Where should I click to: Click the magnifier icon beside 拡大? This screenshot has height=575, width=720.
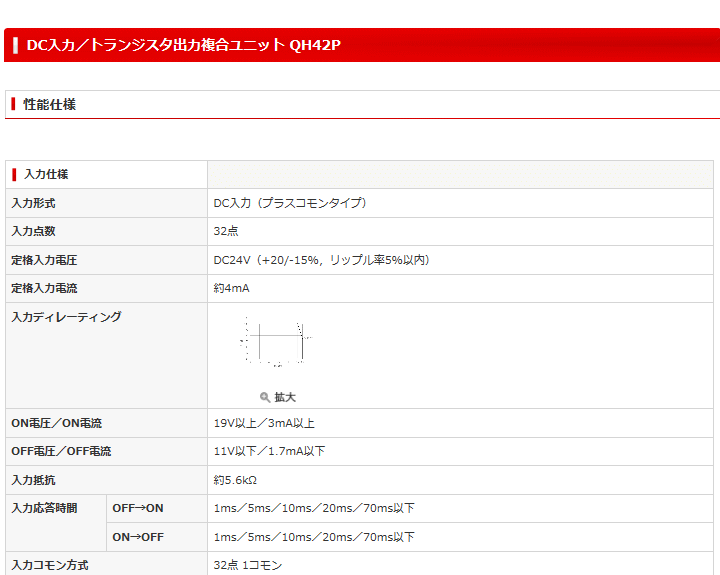point(265,397)
